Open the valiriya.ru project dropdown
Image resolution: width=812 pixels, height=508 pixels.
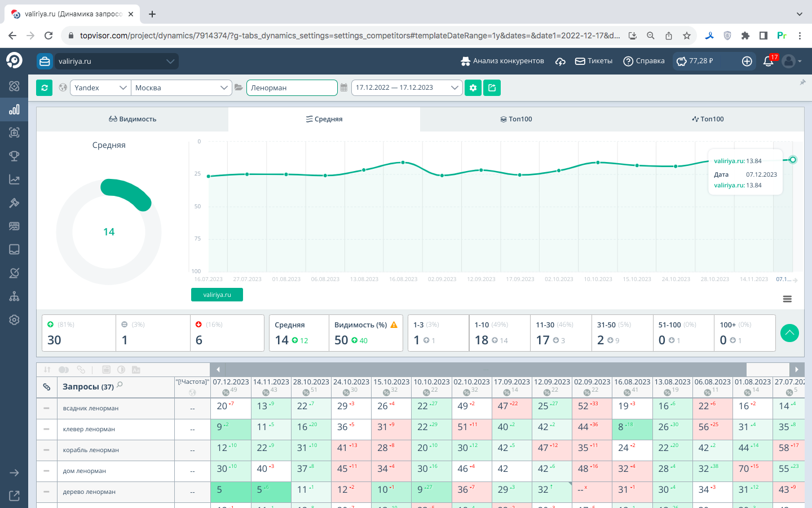(x=116, y=61)
